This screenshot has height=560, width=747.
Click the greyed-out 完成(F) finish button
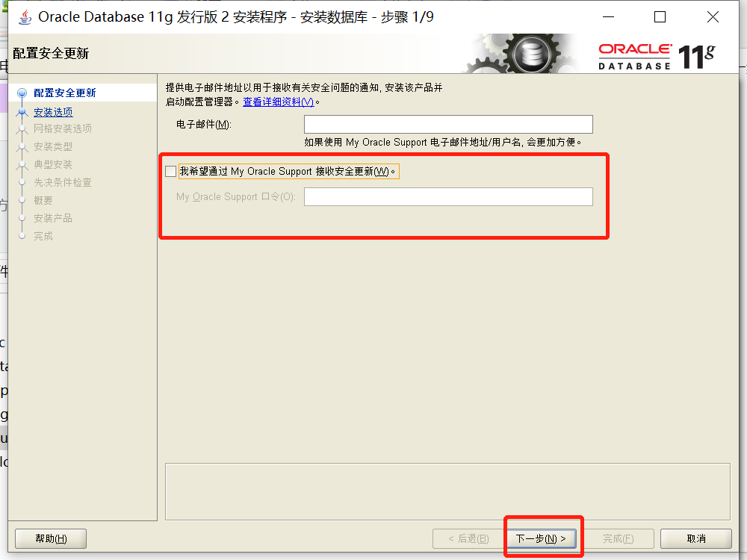(618, 538)
